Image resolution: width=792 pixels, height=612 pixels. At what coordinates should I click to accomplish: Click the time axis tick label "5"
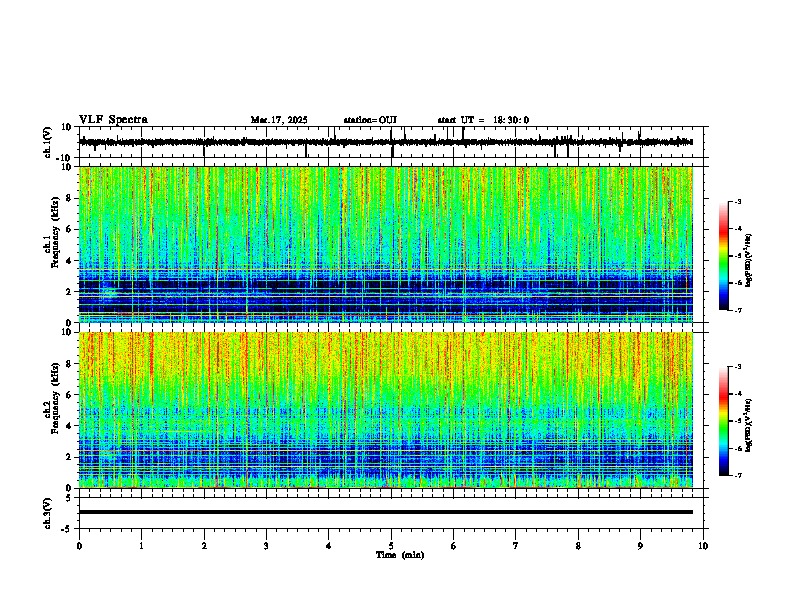391,546
